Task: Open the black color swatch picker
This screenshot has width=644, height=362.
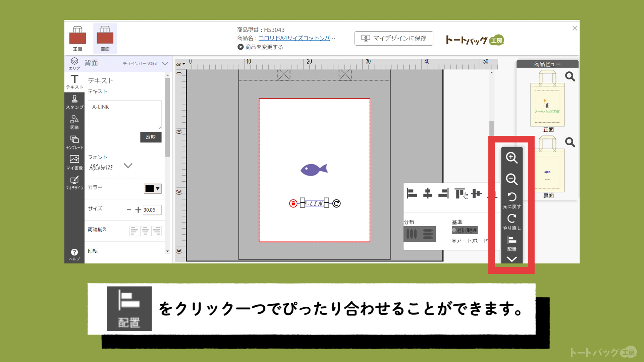Action: tap(153, 188)
